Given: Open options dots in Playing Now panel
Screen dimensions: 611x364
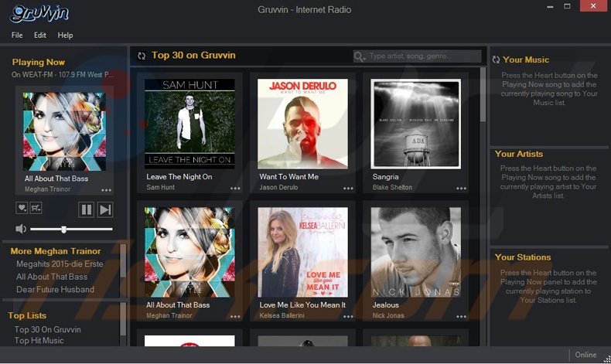Looking at the screenshot, I should click(106, 190).
